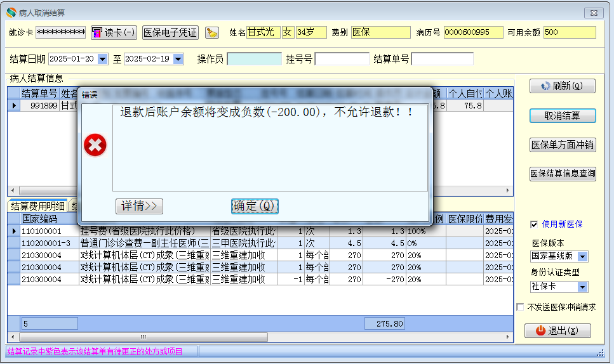614x364 pixels.
Task: Click the error message text area
Action: pyautogui.click(x=270, y=148)
